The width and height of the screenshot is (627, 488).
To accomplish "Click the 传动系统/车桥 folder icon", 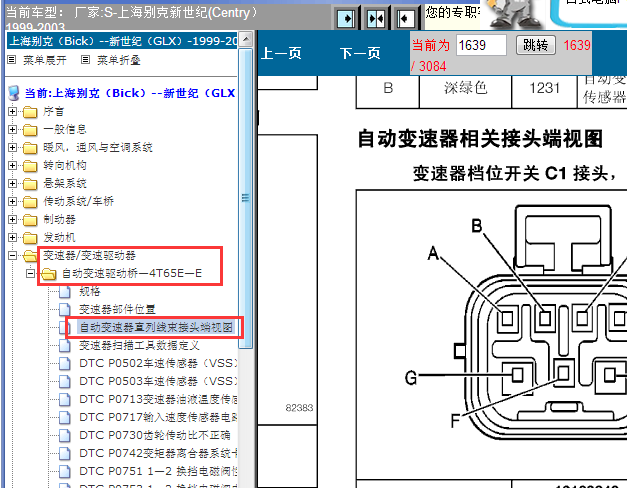I will tap(30, 202).
